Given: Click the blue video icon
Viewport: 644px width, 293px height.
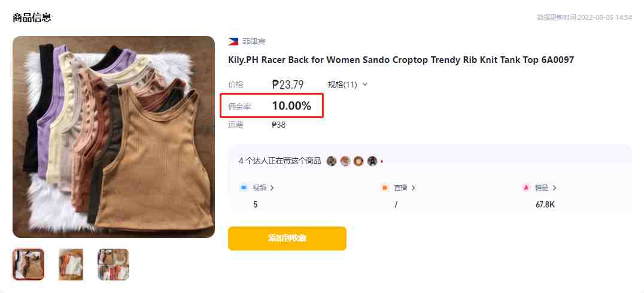Looking at the screenshot, I should tap(244, 188).
